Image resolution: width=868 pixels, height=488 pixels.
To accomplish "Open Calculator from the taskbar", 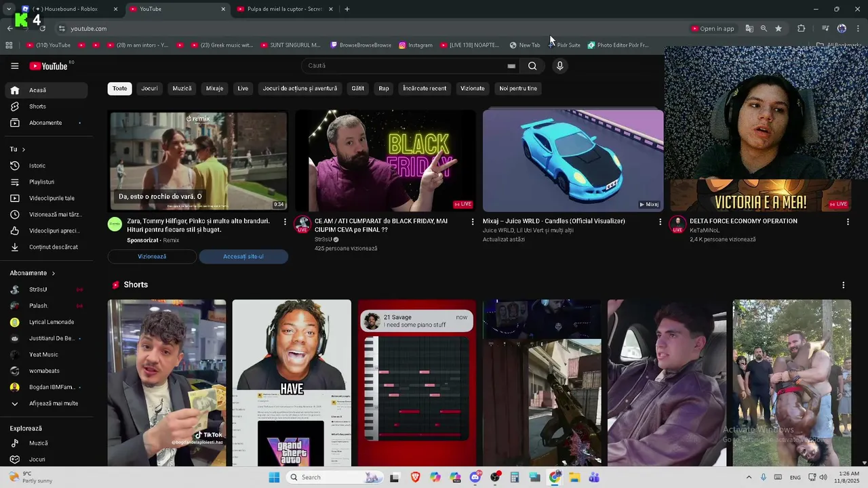I will [515, 477].
